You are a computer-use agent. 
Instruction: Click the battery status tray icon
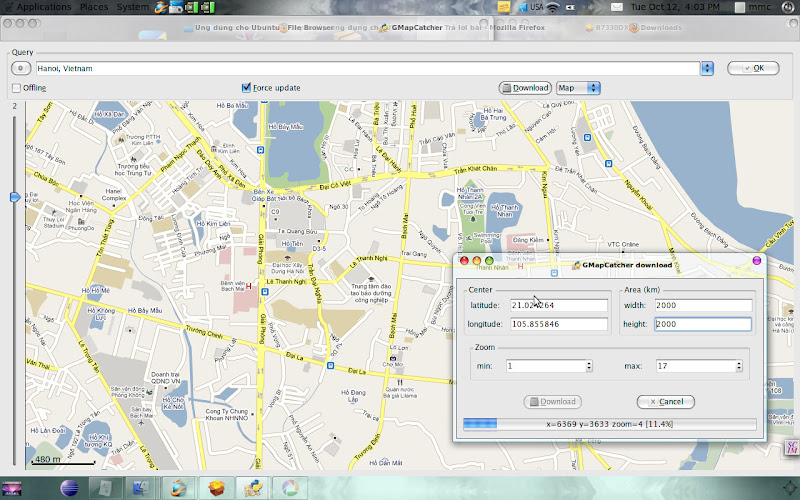(570, 7)
